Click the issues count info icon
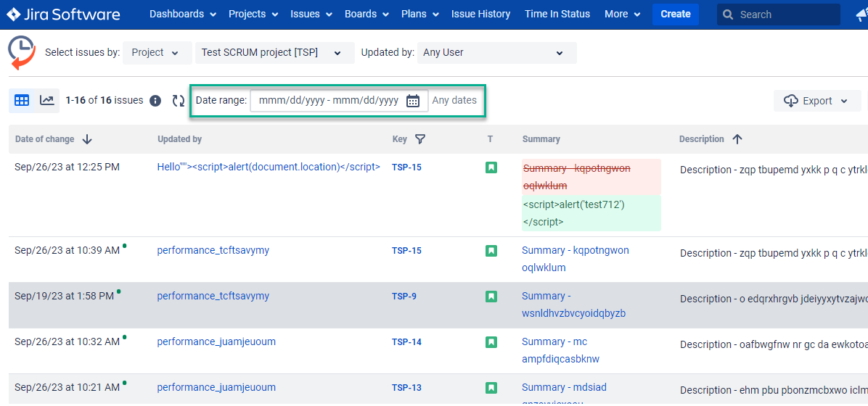This screenshot has height=406, width=868. click(155, 101)
